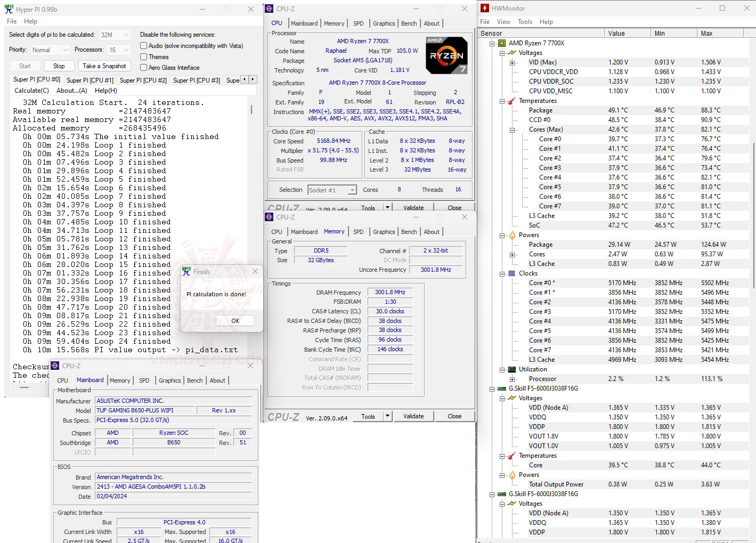This screenshot has height=543, width=756.
Task: Collapse the first G.Skill F5-6000J3038F16G node
Action: (x=492, y=388)
